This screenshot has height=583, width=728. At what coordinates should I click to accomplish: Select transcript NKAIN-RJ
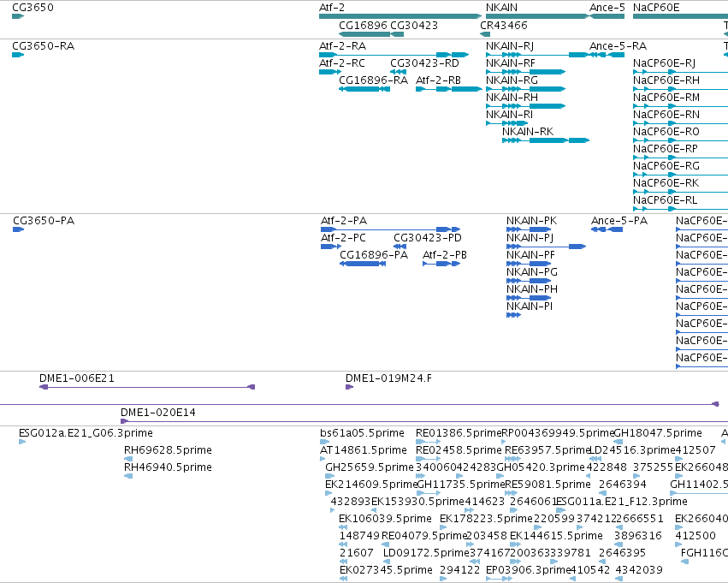tap(510, 46)
